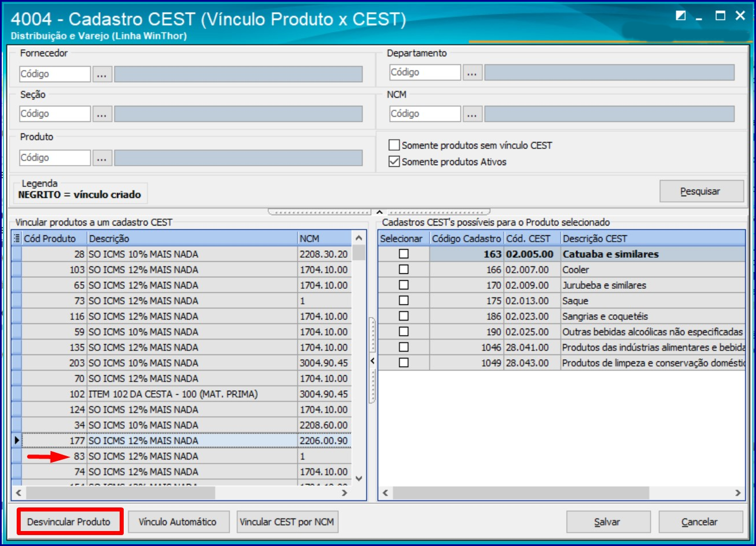Tick Selecionar box for Jurubeba e similares
Viewport: 756px width, 546px height.
click(x=404, y=285)
